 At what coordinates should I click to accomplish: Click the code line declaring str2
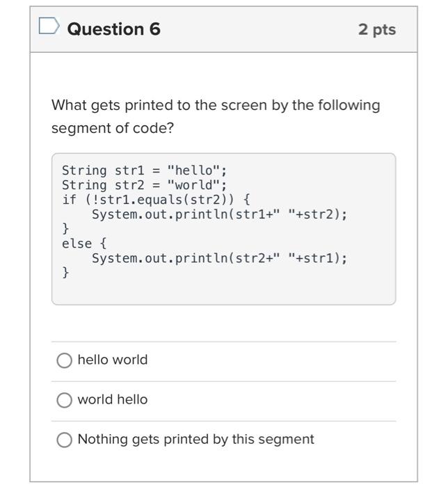[144, 185]
